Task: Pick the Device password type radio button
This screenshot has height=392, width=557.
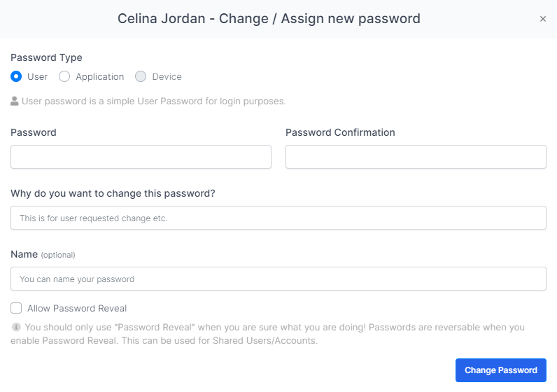Action: 141,76
